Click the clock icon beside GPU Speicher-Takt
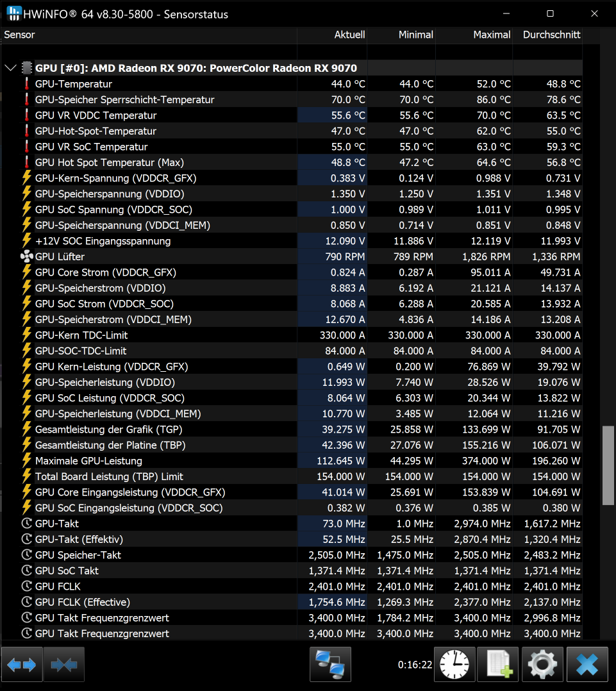The height and width of the screenshot is (691, 616). coord(27,555)
